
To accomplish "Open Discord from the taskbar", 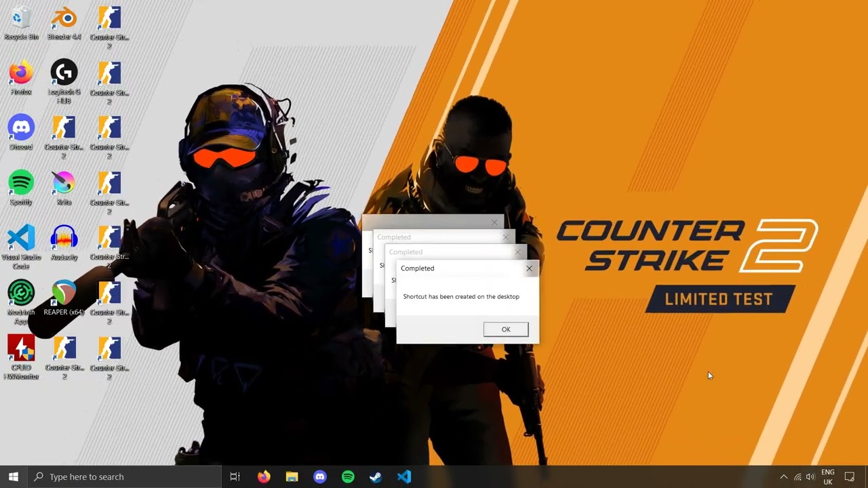I will pyautogui.click(x=320, y=476).
